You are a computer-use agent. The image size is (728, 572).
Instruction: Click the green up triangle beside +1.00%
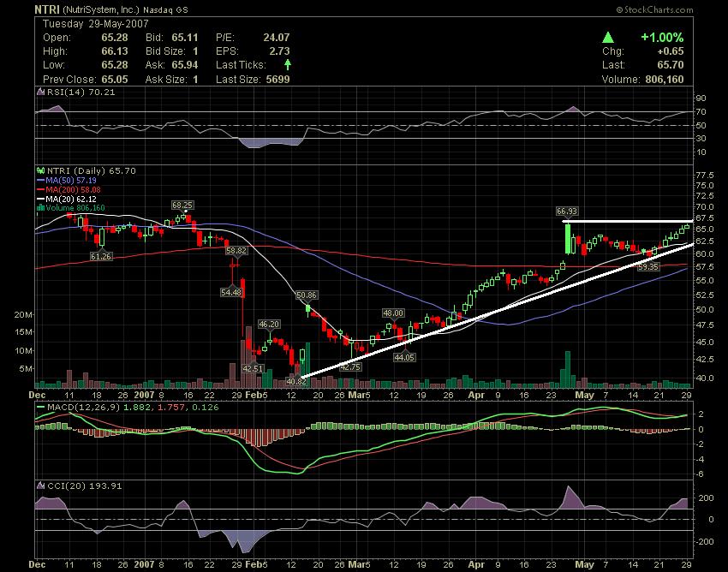(608, 37)
